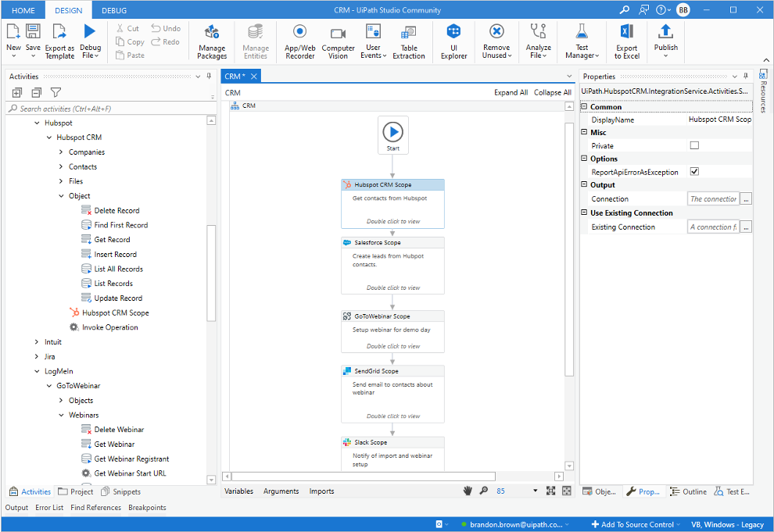Click the designer horizontal scrollbar
The height and width of the screenshot is (532, 774).
[x=364, y=477]
